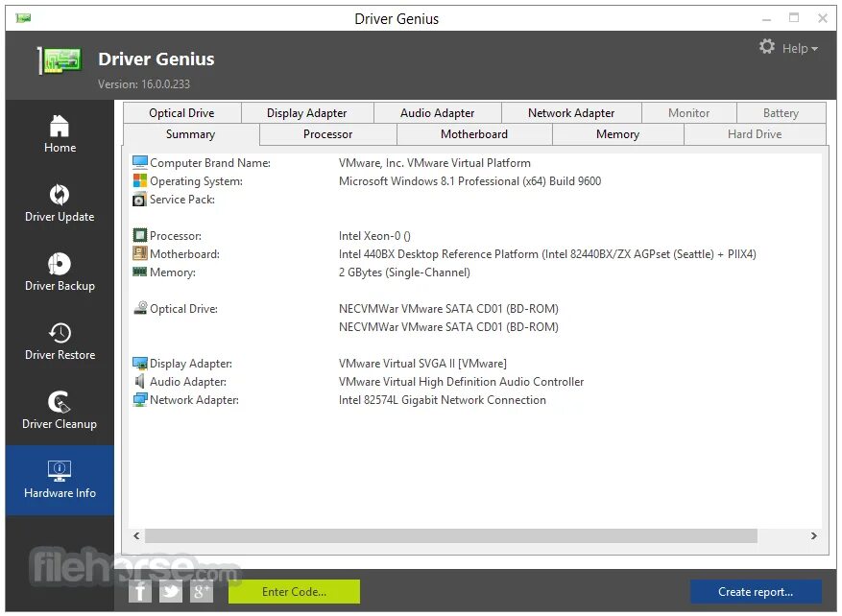The image size is (842, 616).
Task: Click the Audio Adapter speaker icon
Action: 139,381
